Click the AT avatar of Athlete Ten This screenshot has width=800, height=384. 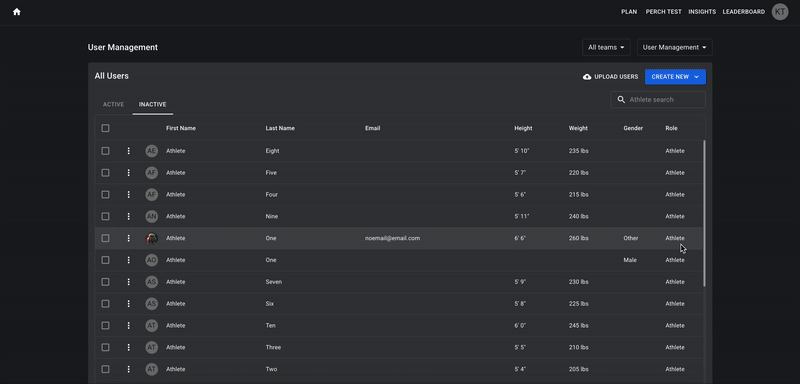click(152, 325)
